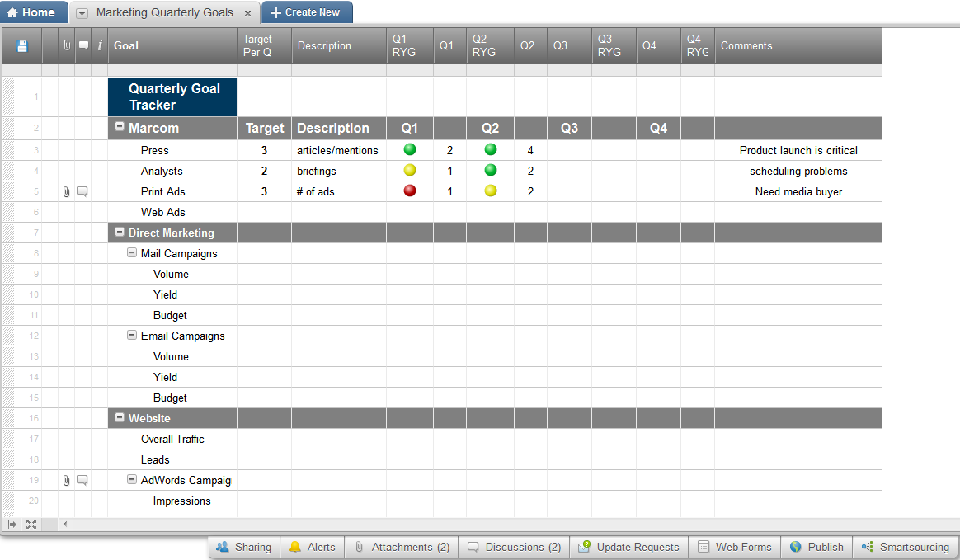
Task: Click the indent arrow icon at bottom left
Action: pos(12,525)
